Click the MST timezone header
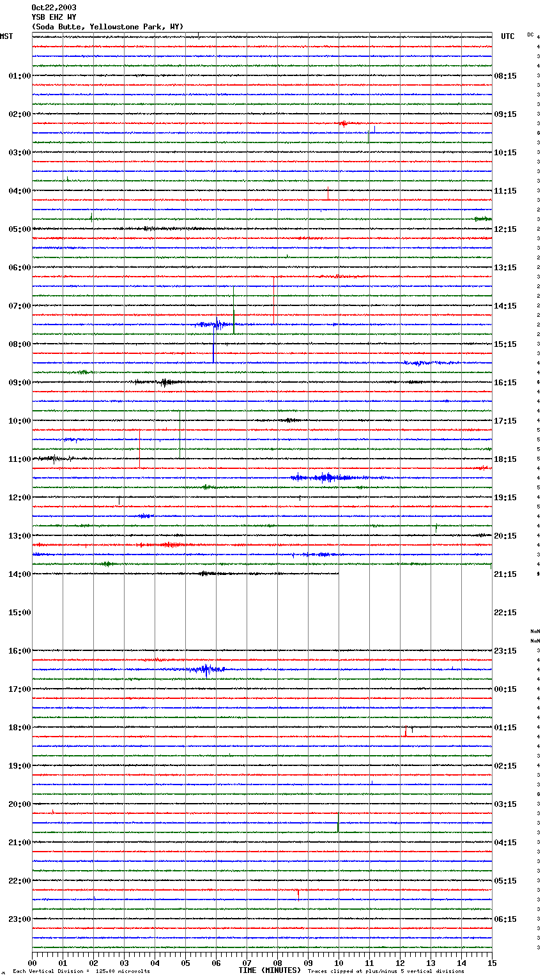This screenshot has height=980, width=543. 6,36
